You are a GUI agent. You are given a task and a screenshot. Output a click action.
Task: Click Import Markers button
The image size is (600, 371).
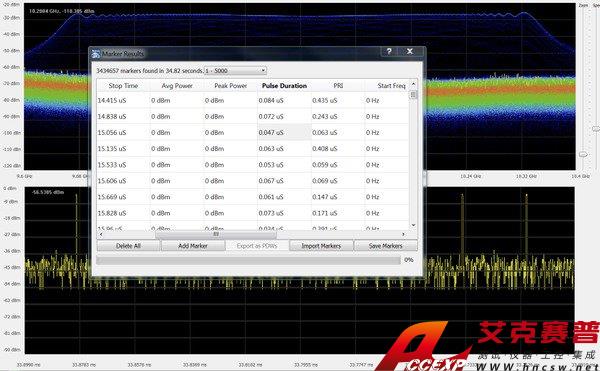321,246
